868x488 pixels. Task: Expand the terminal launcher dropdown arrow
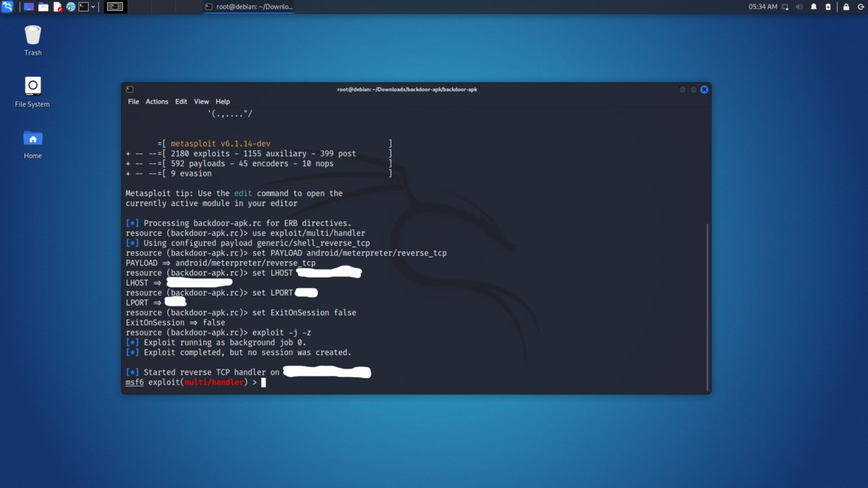tap(93, 7)
